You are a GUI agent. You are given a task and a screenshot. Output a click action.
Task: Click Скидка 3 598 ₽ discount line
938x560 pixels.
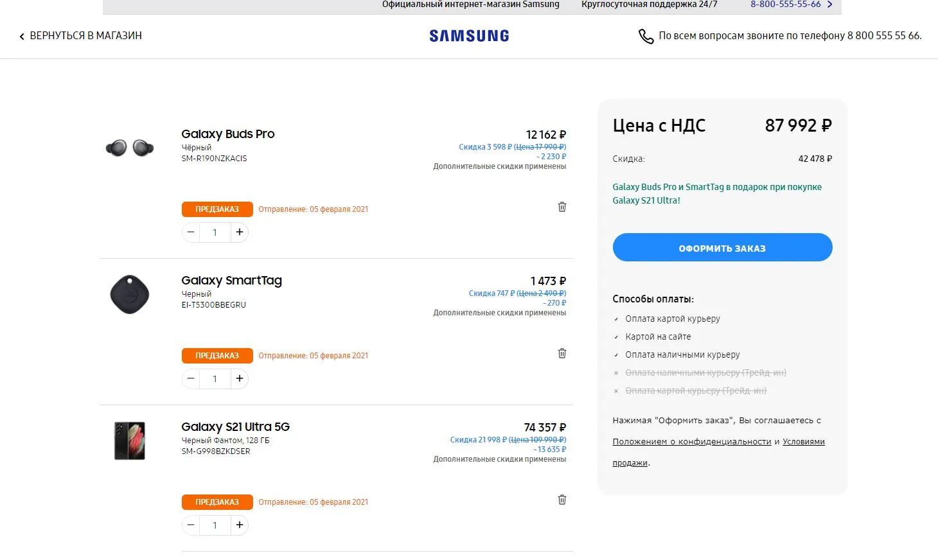coord(512,147)
